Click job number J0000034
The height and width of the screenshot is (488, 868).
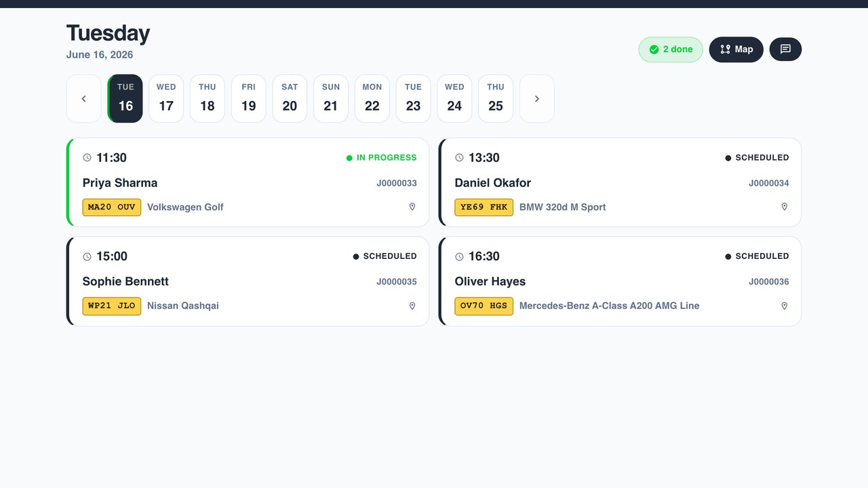coord(769,183)
